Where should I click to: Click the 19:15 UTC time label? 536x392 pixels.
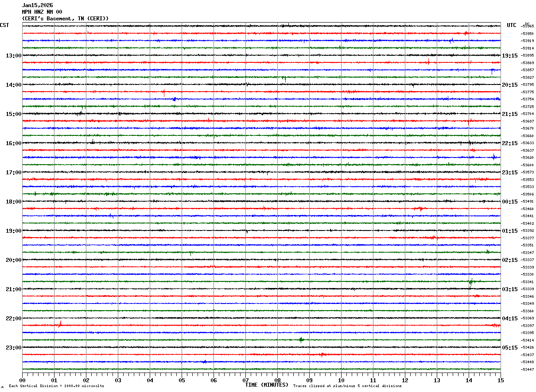pos(510,56)
